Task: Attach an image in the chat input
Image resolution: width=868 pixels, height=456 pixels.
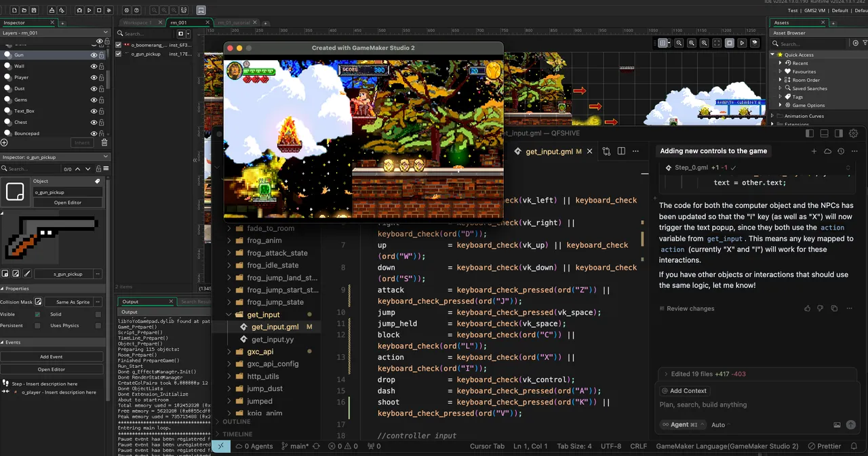Action: coord(837,425)
